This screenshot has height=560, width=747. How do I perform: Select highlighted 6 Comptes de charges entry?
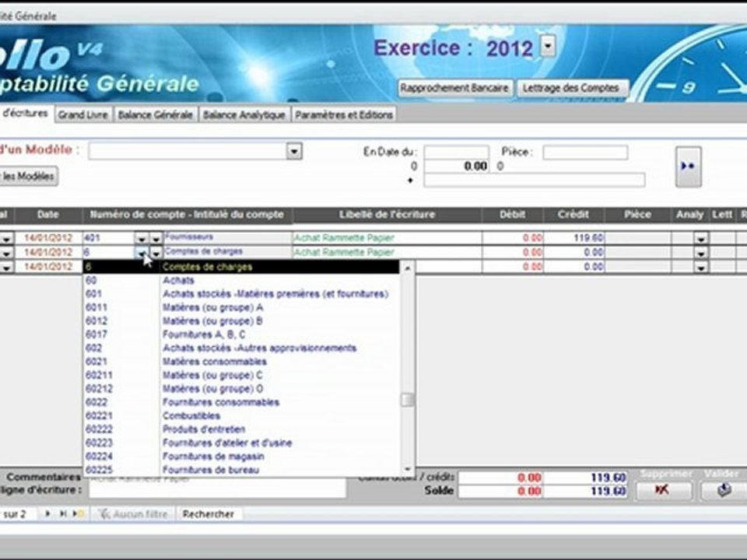click(241, 267)
